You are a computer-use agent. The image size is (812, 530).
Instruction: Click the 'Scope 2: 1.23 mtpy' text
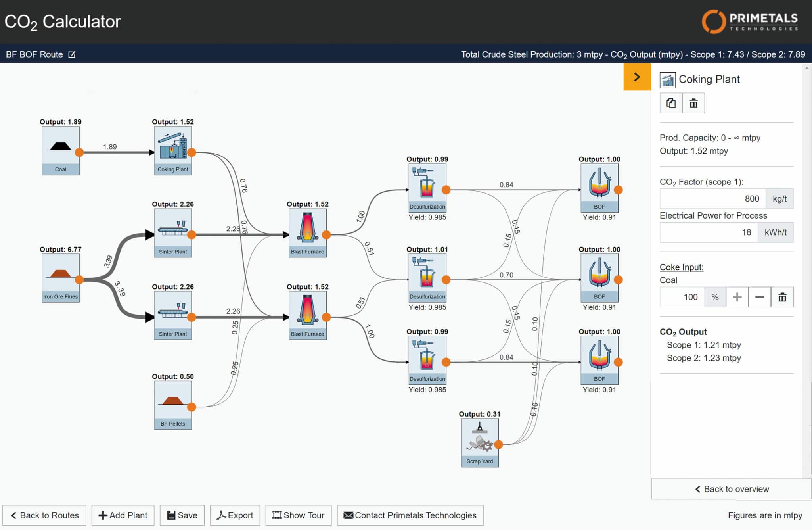(704, 358)
